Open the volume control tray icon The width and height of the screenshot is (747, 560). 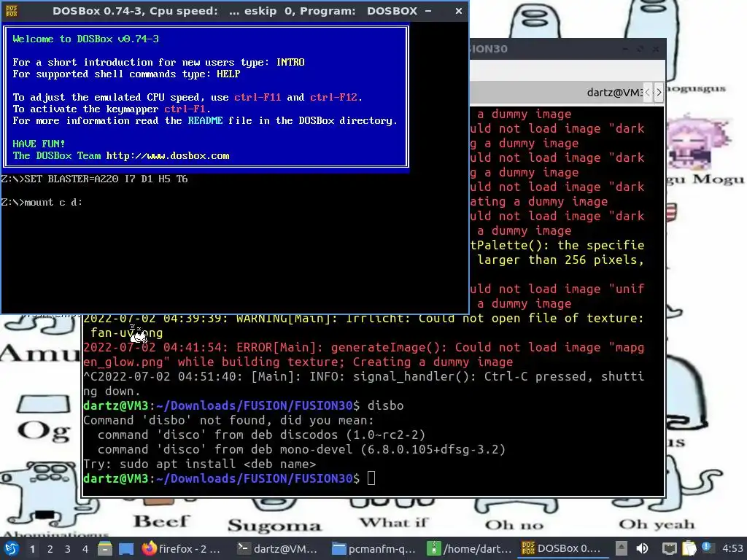[642, 548]
